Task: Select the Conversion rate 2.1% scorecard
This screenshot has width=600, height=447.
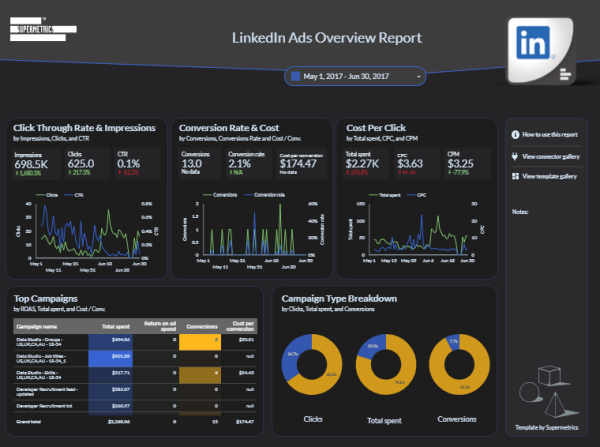Action: tap(249, 163)
